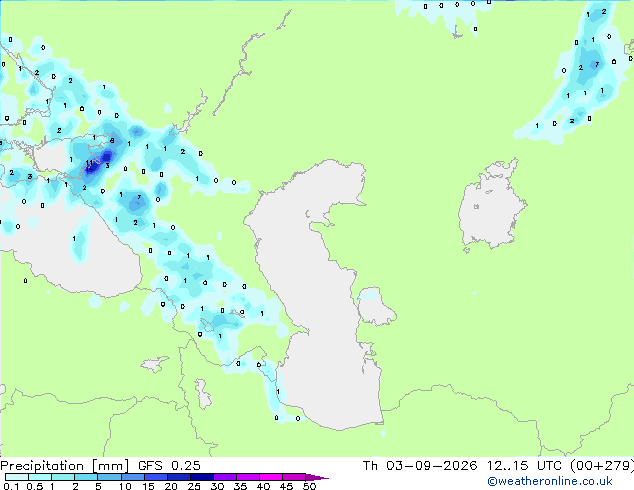Click the Aral Sea on the map
The image size is (634, 490).
pyautogui.click(x=491, y=206)
